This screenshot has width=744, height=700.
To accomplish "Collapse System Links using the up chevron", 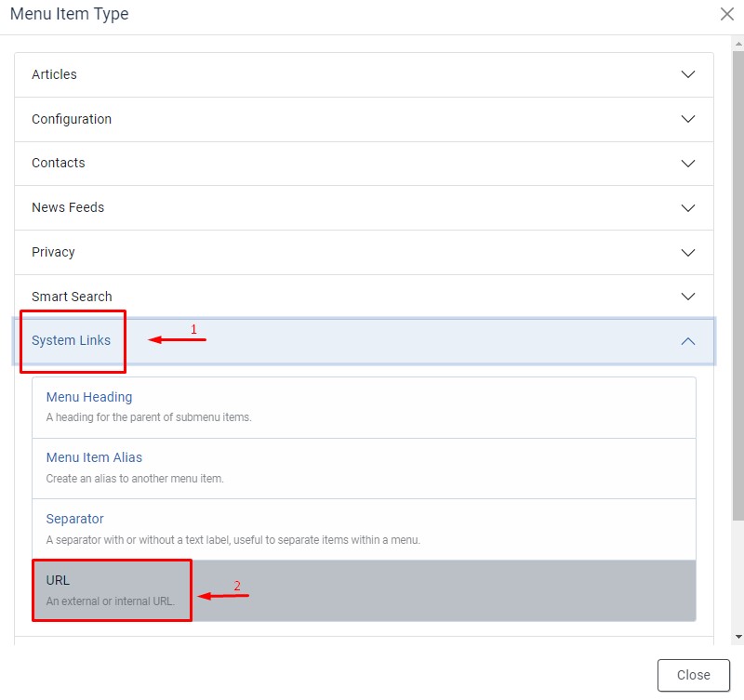I will [x=688, y=341].
